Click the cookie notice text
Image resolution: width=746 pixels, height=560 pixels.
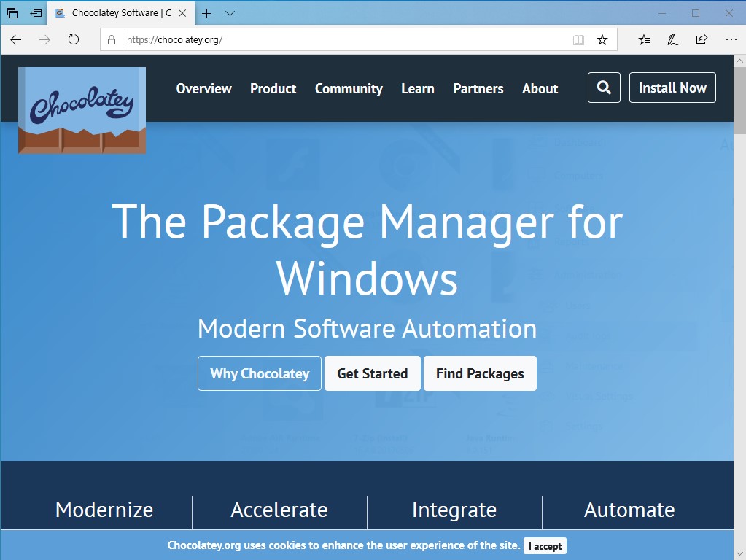point(343,545)
